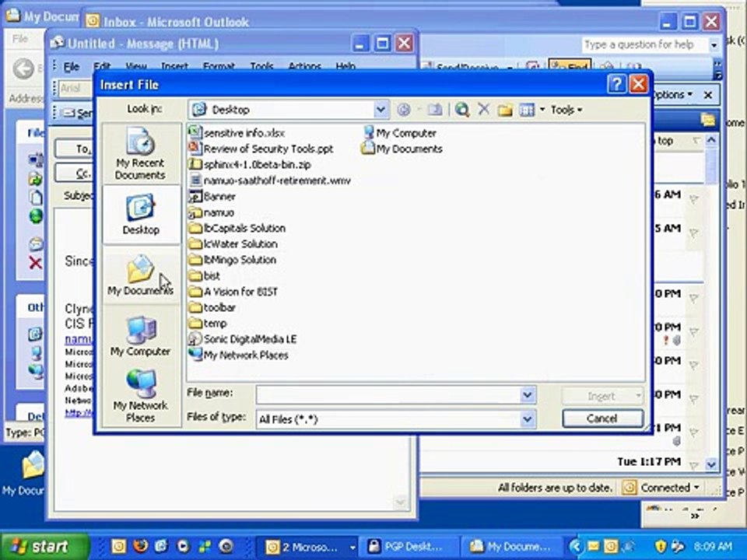This screenshot has height=560, width=747.
Task: Click the Search the Web icon
Action: [461, 110]
